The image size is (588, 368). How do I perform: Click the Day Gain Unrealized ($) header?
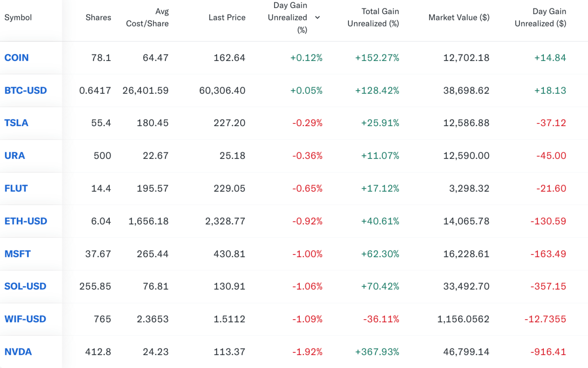tap(540, 18)
